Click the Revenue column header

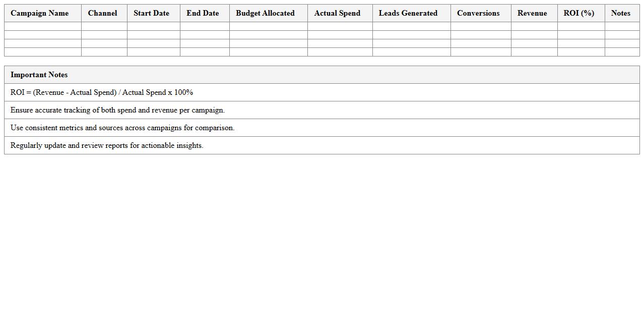pos(532,13)
